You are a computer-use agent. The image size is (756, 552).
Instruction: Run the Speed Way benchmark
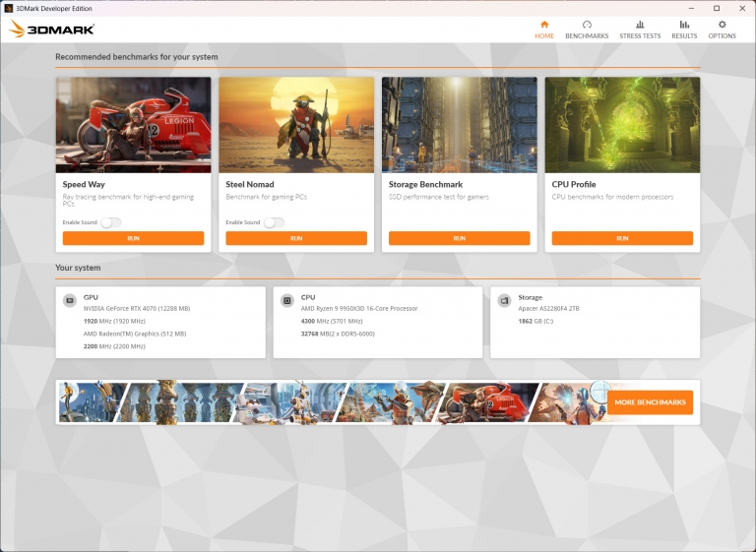pyautogui.click(x=133, y=238)
